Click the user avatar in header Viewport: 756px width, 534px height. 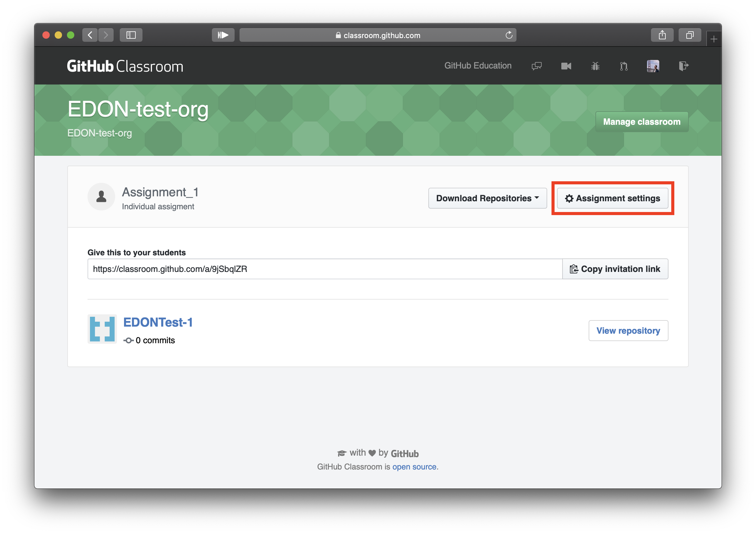653,66
